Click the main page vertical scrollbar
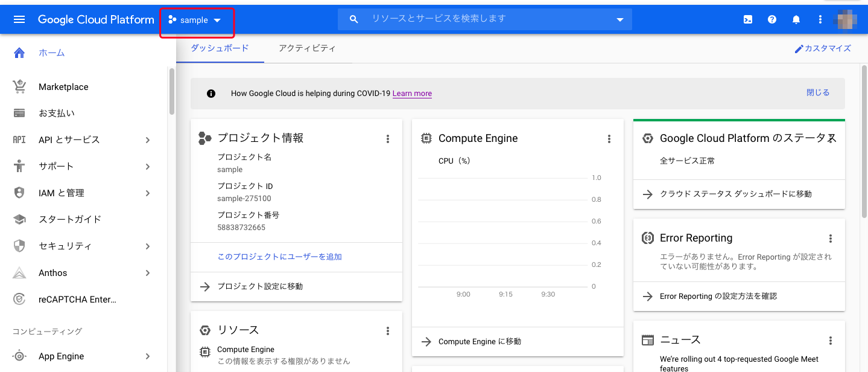This screenshot has width=868, height=372. pos(864,140)
